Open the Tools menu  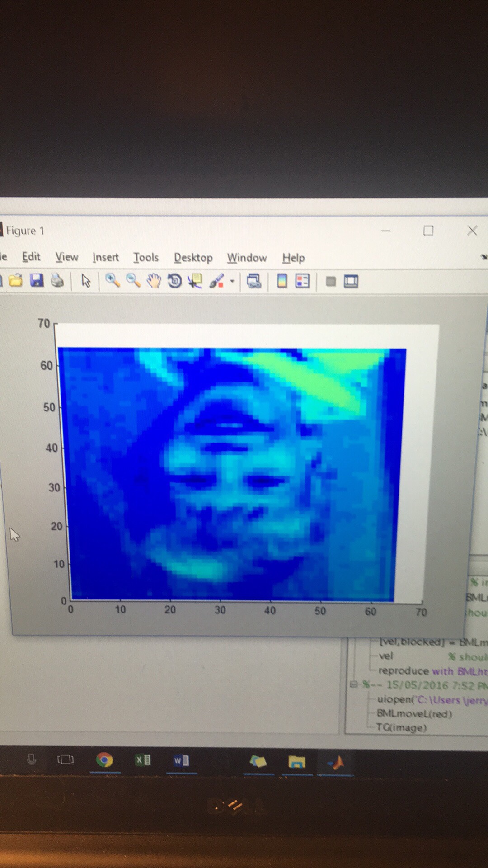(x=146, y=258)
